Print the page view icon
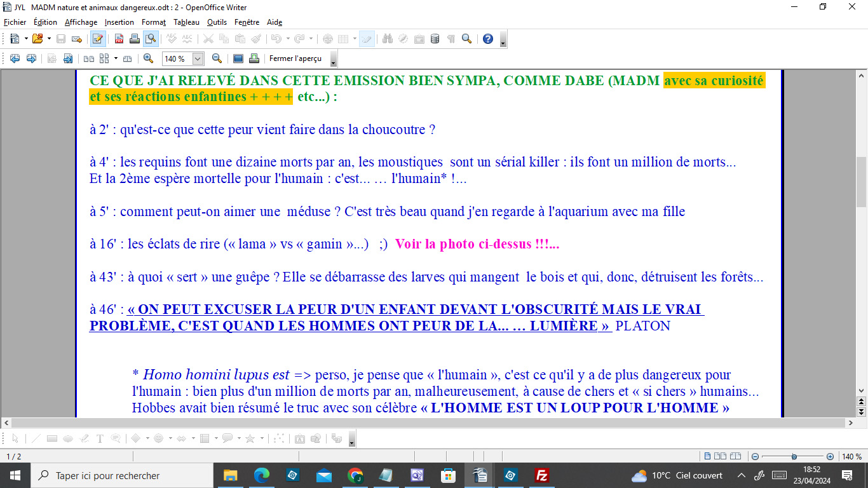The width and height of the screenshot is (868, 488). pos(254,58)
